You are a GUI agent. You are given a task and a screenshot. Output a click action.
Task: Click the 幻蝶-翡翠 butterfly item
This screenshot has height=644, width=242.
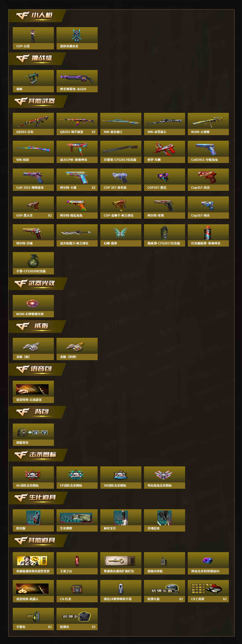pos(121,235)
